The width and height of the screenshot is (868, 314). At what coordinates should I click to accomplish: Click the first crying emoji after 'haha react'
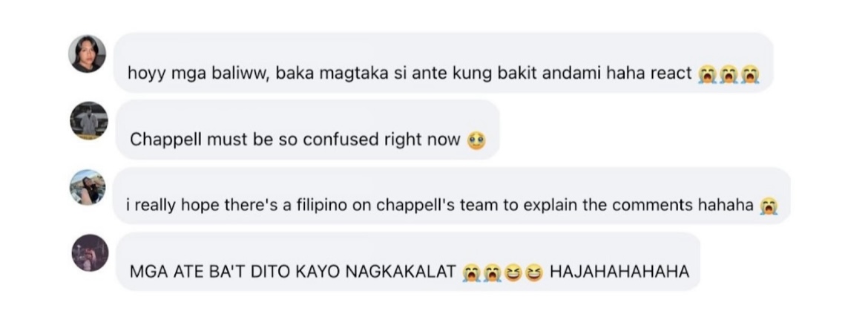[x=708, y=73]
